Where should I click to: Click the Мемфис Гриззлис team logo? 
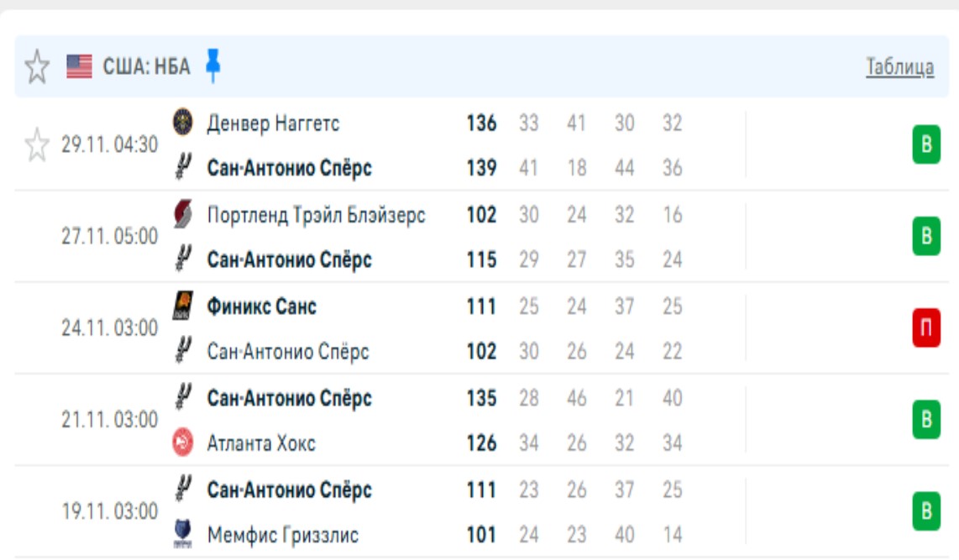point(182,534)
